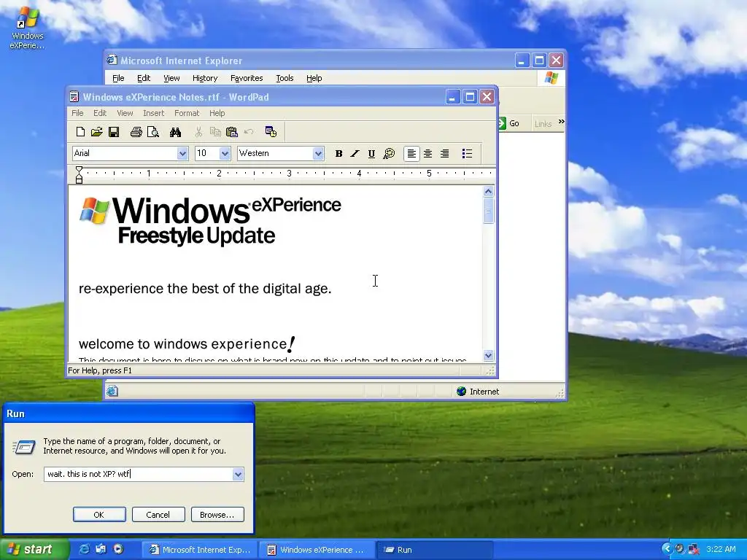Image resolution: width=747 pixels, height=560 pixels.
Task: Open Internet Explorer Edit menu
Action: tap(144, 78)
